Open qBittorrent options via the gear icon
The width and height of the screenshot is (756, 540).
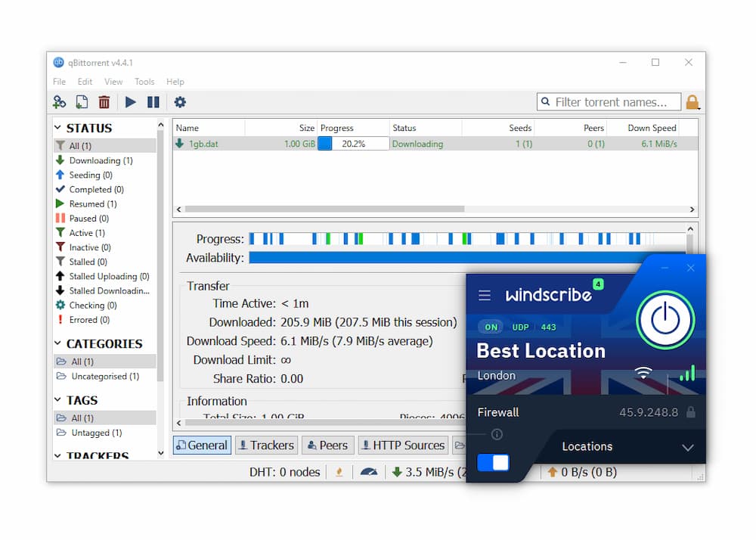pyautogui.click(x=178, y=101)
